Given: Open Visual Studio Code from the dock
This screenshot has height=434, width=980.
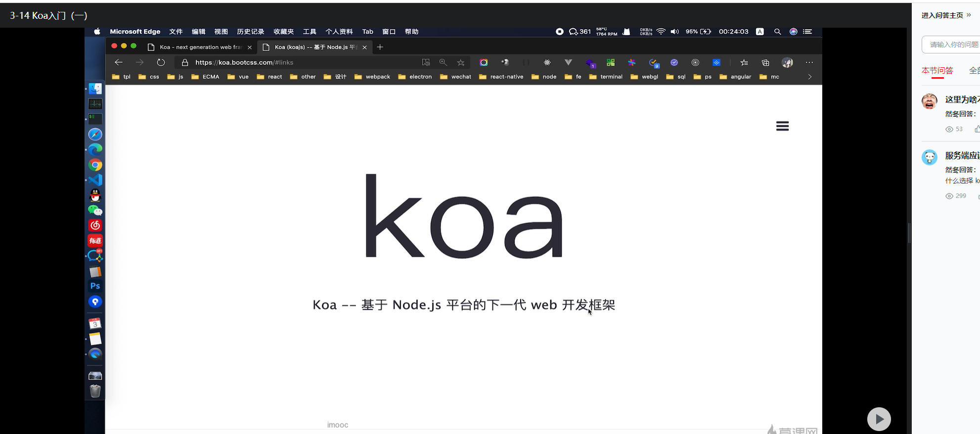Looking at the screenshot, I should [x=95, y=180].
